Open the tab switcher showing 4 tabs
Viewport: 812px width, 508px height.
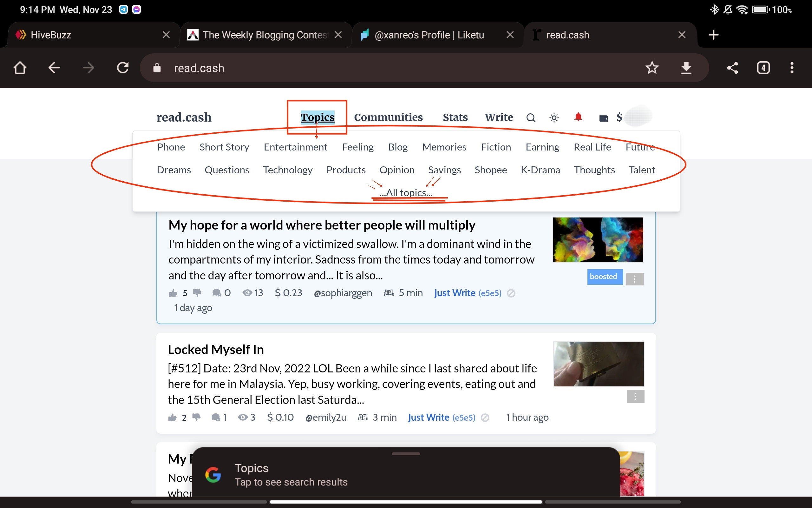763,68
